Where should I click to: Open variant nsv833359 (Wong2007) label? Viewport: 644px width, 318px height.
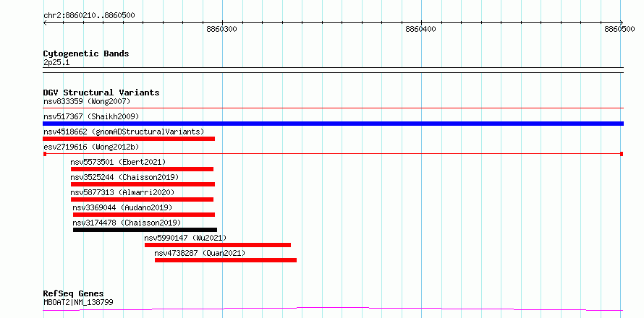87,101
